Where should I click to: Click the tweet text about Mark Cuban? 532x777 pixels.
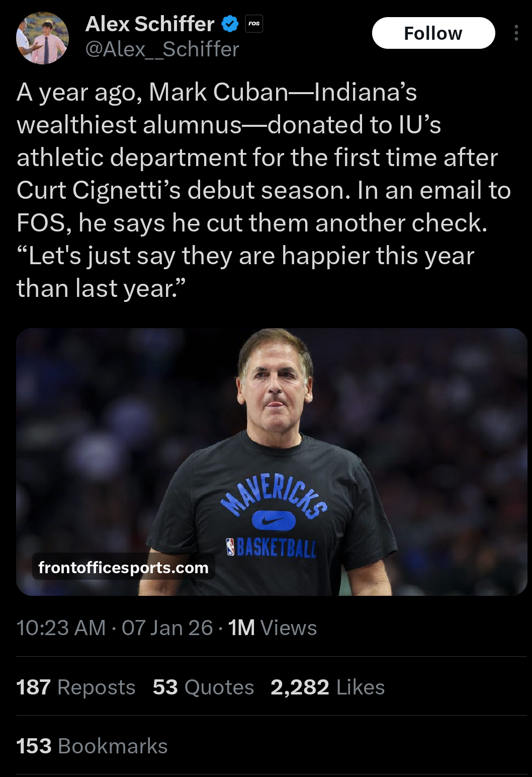[x=264, y=190]
